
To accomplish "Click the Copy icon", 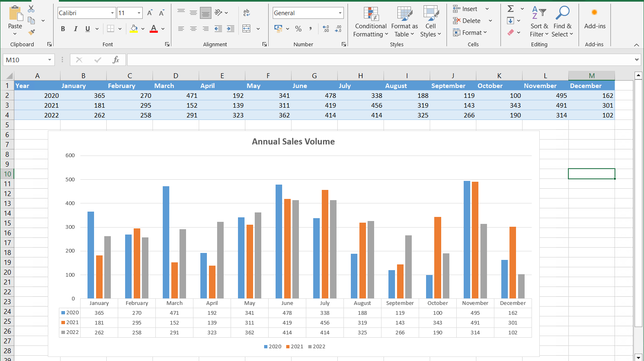I will pyautogui.click(x=31, y=20).
